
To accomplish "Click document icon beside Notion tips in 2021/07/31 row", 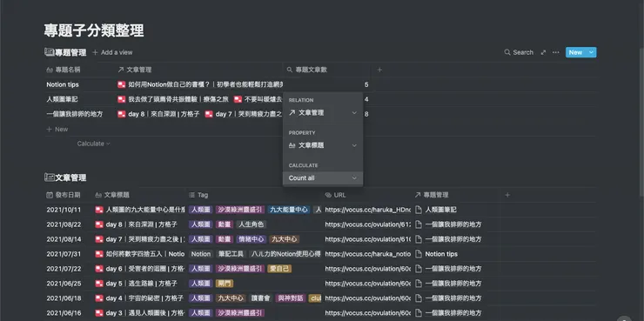I will (419, 254).
